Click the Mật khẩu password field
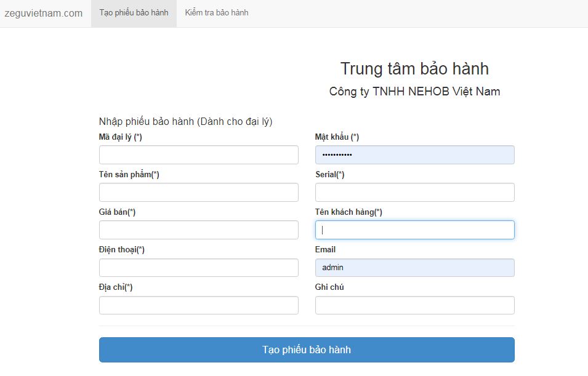Image resolution: width=588 pixels, height=376 pixels. pyautogui.click(x=415, y=155)
